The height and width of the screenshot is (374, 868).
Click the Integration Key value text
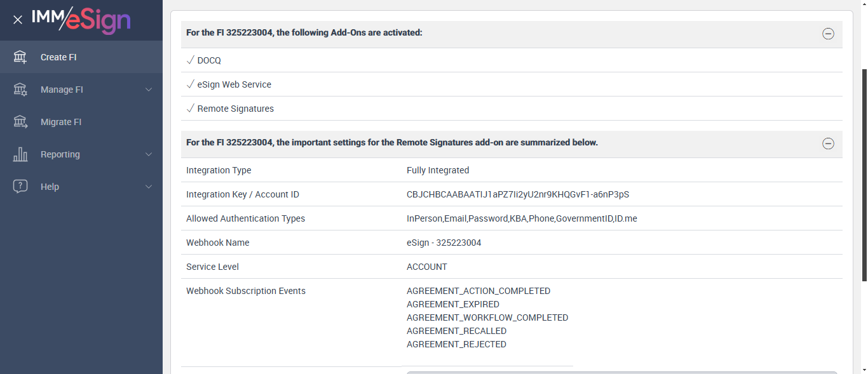pos(517,194)
